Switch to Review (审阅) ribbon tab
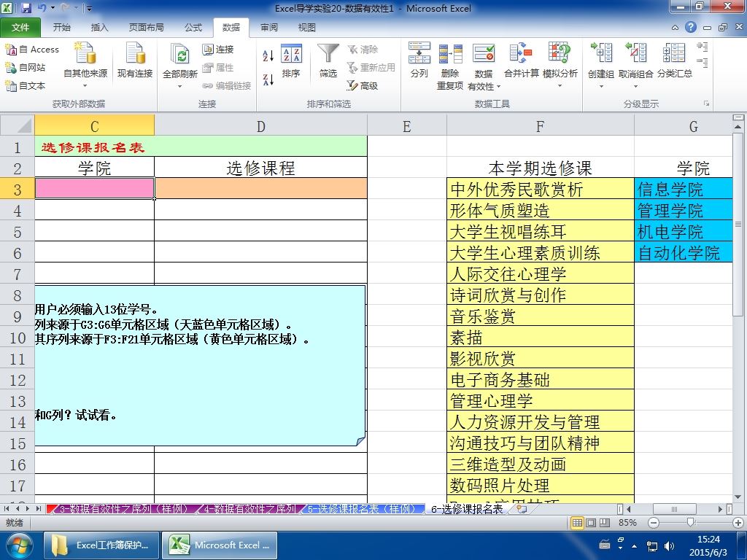The width and height of the screenshot is (747, 560). point(269,28)
